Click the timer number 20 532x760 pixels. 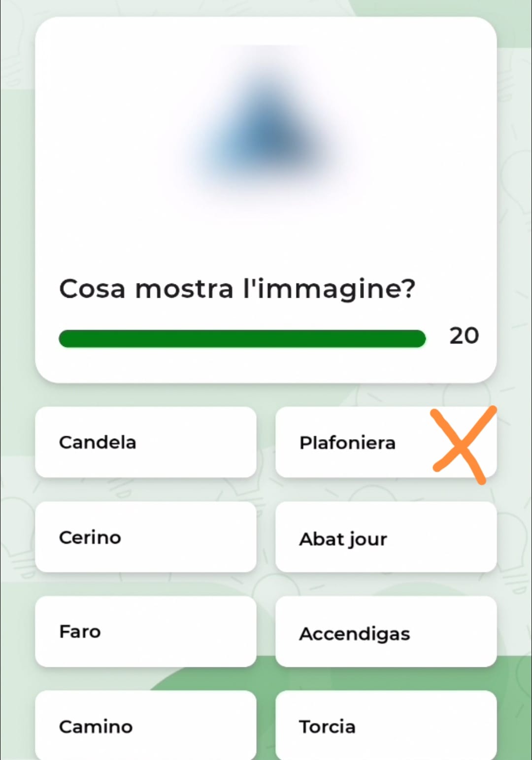(464, 336)
